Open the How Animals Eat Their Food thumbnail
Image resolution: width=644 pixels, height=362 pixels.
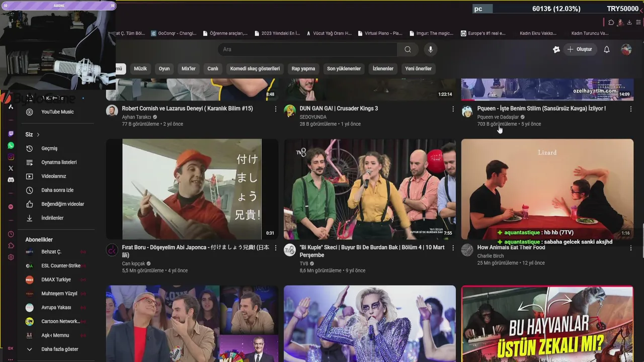[547, 189]
